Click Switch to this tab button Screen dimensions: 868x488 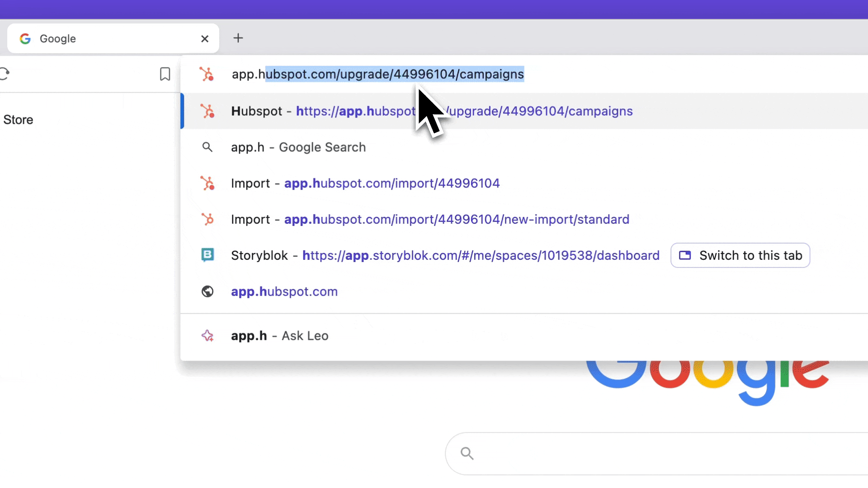tap(740, 255)
